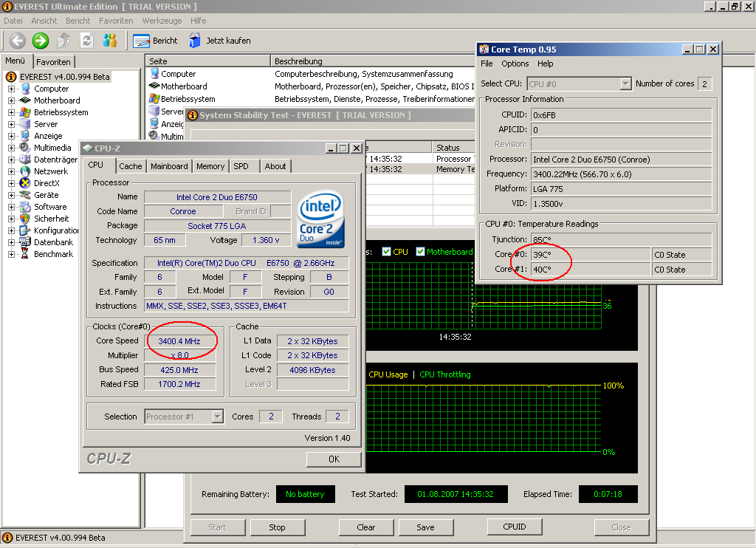Click the CPU Throttling graph tab label
The width and height of the screenshot is (756, 548).
pos(445,374)
